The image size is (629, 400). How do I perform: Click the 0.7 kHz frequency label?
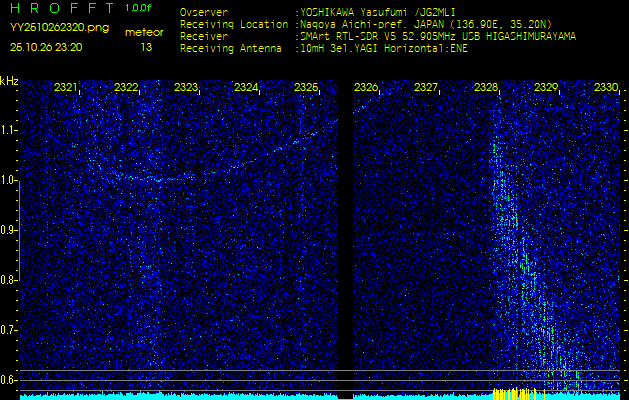point(7,330)
